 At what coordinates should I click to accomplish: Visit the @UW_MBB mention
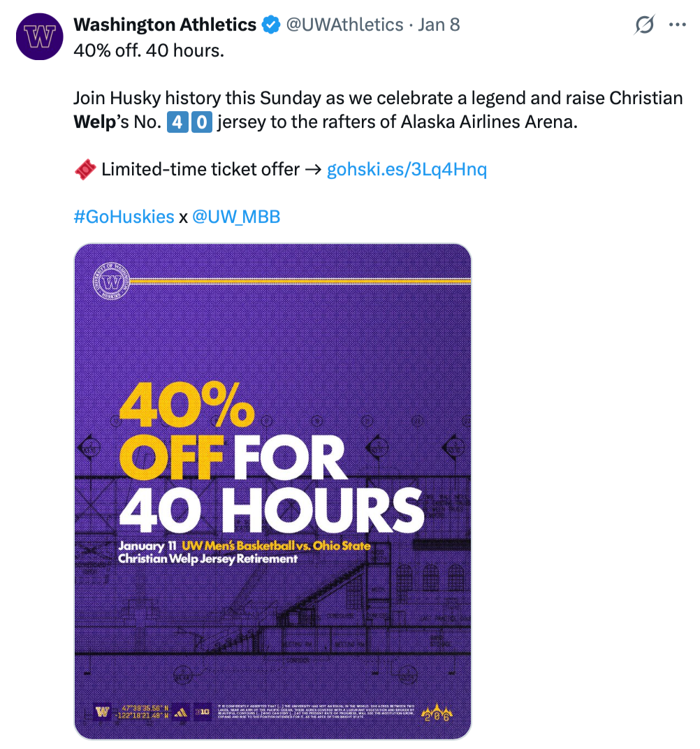(x=236, y=217)
